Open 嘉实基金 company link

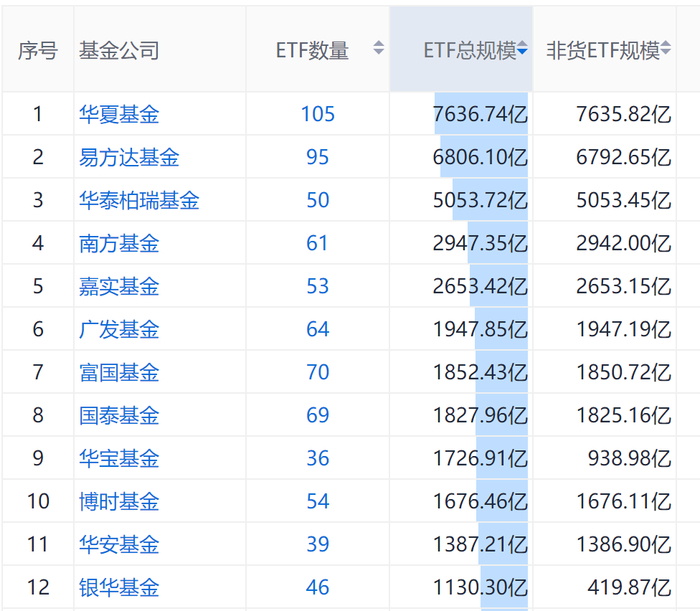pos(119,286)
